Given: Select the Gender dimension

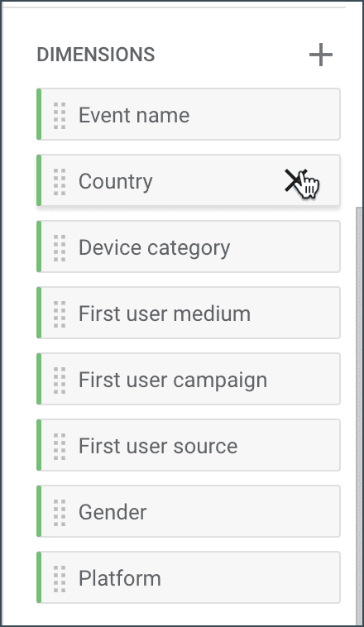Looking at the screenshot, I should pyautogui.click(x=189, y=511).
